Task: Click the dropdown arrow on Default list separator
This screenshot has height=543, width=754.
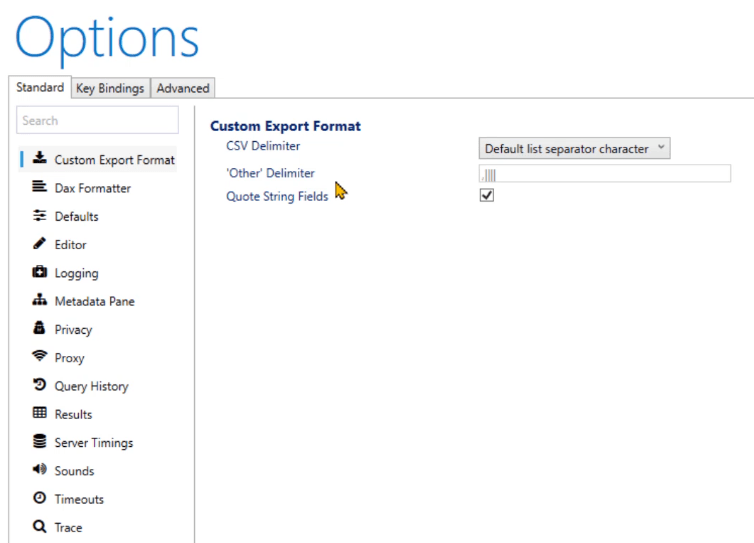Action: [661, 147]
